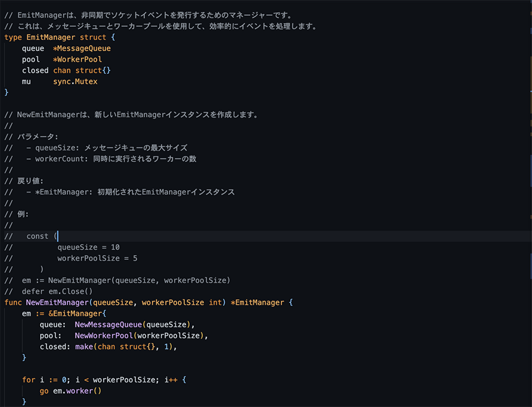Click the NewMessageQueue function call
The image size is (532, 407).
point(108,325)
